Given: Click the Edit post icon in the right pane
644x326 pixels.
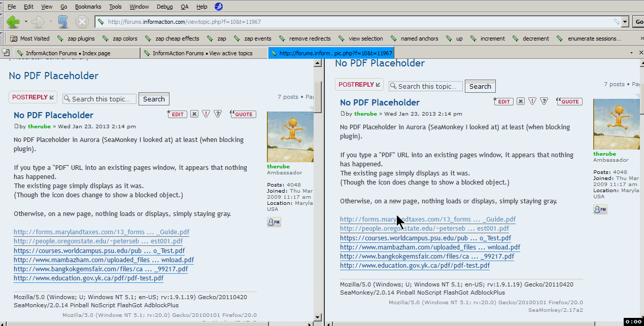Looking at the screenshot, I should pos(503,101).
